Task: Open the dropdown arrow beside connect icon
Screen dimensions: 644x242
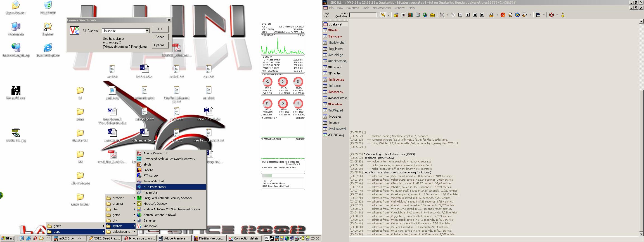Action: click(x=388, y=15)
